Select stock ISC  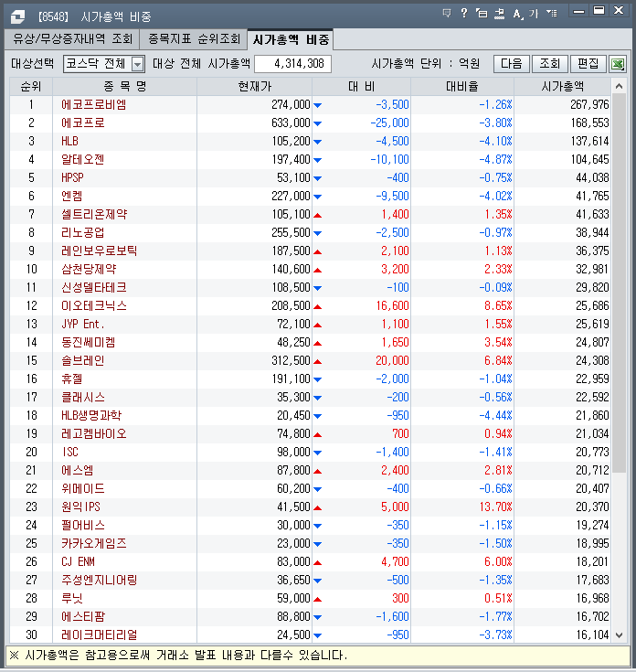(x=70, y=453)
